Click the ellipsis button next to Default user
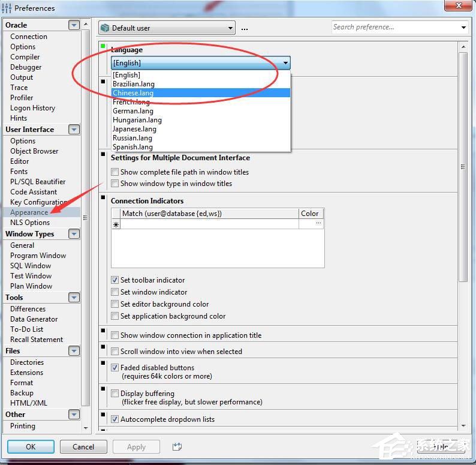 coord(245,29)
